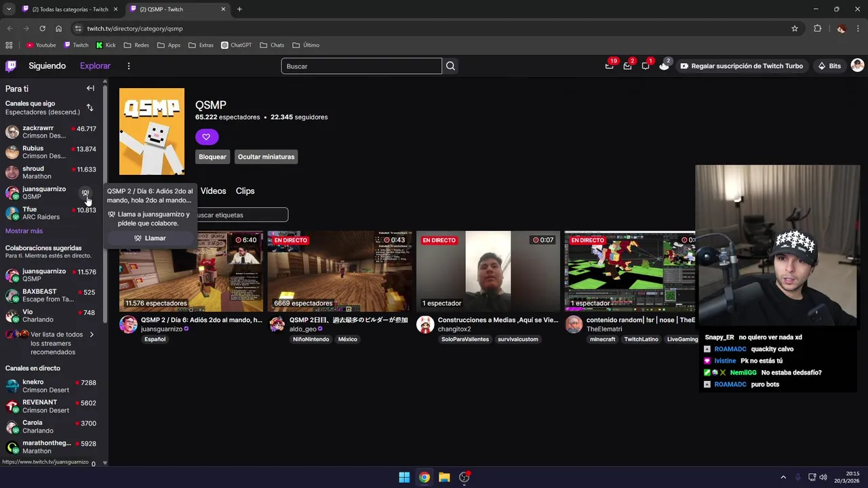Open the three-dot menu next to Explorar
Screen dimensions: 868x488
128,66
